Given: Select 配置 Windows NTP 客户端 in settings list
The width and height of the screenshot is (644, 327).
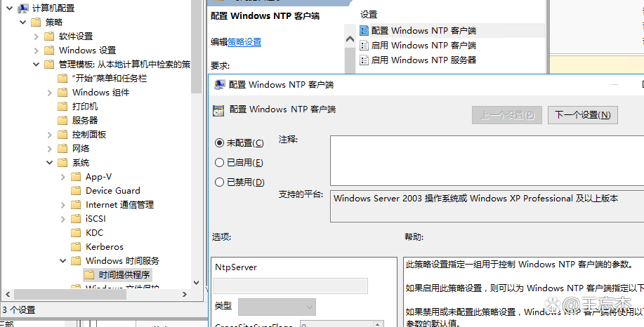Looking at the screenshot, I should click(423, 30).
